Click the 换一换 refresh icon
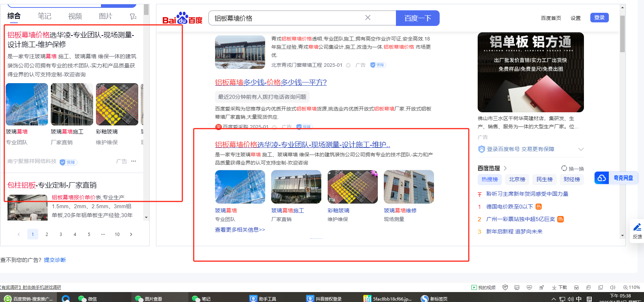Image resolution: width=644 pixels, height=302 pixels. point(564,168)
